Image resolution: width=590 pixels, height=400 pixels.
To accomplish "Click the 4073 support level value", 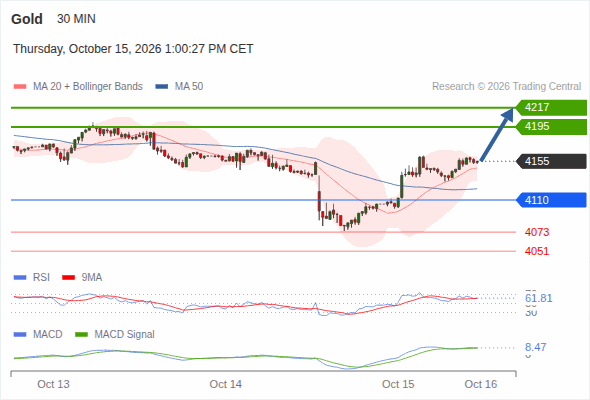I will [x=537, y=232].
